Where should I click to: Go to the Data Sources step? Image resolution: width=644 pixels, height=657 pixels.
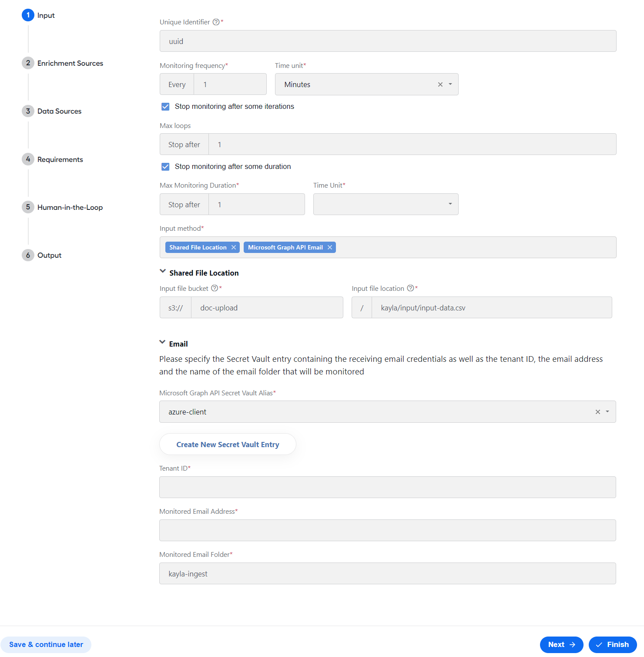[x=59, y=111]
